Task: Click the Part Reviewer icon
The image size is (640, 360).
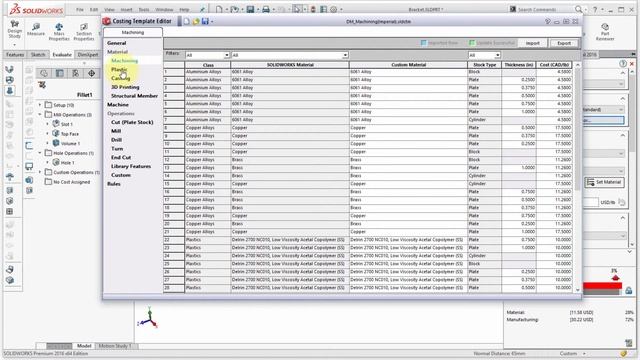Action: click(x=605, y=27)
